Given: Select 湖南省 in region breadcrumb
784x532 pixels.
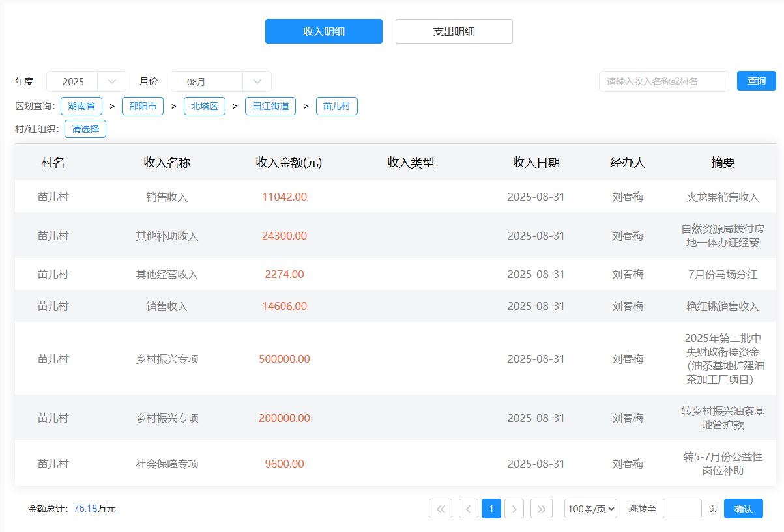Looking at the screenshot, I should click(81, 106).
